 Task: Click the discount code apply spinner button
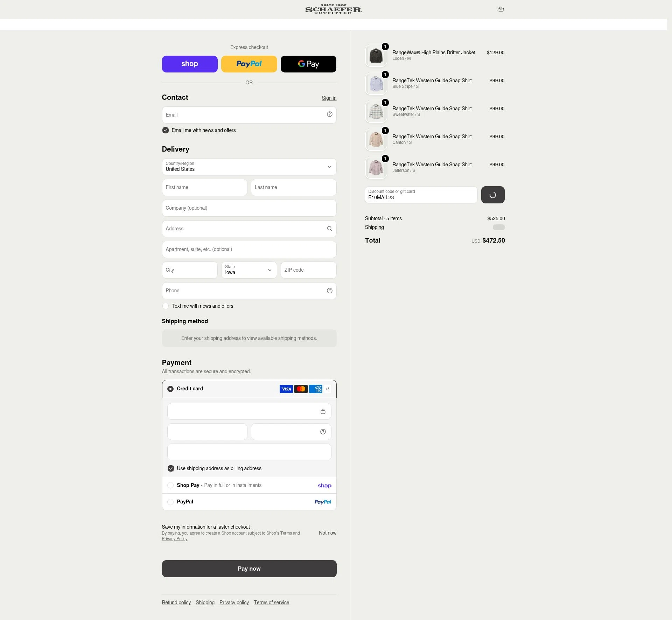coord(493,195)
